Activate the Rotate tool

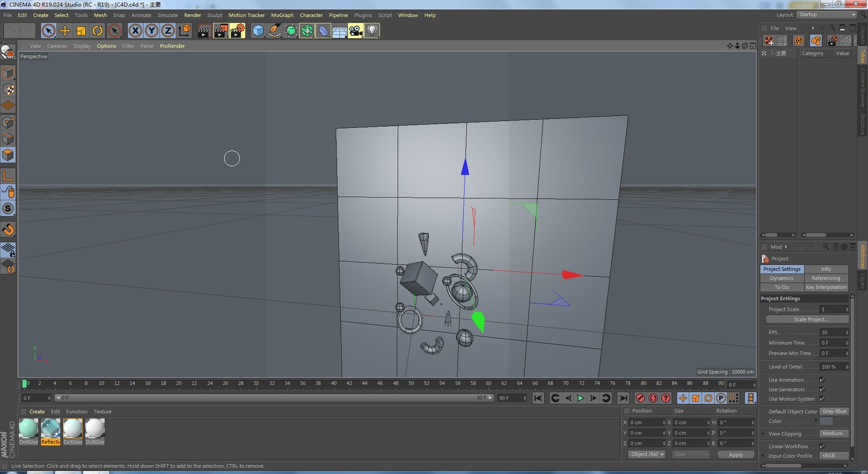pos(97,31)
